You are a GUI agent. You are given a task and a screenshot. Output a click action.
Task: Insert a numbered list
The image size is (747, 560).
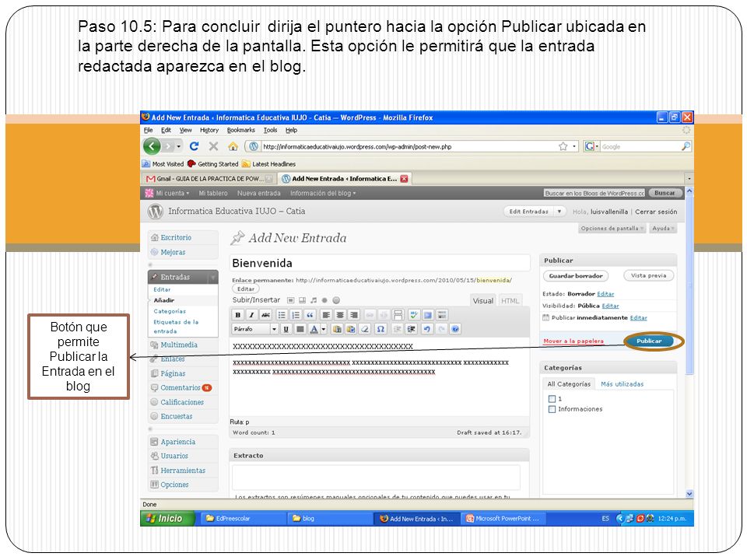click(296, 315)
